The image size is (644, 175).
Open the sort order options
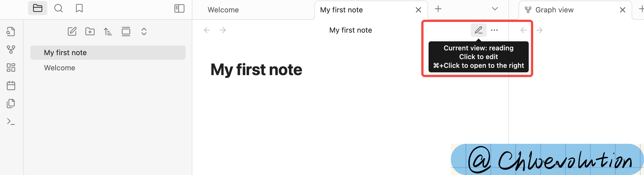[x=108, y=31]
